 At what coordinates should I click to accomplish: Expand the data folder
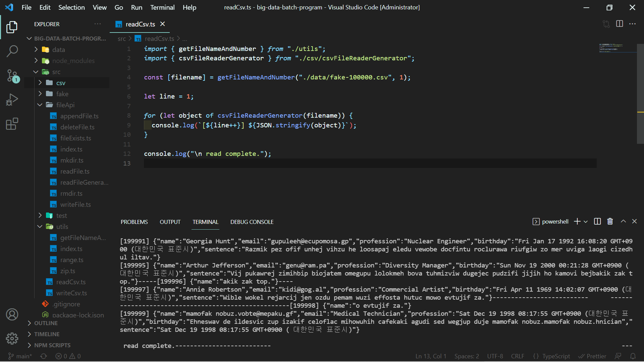(x=58, y=50)
